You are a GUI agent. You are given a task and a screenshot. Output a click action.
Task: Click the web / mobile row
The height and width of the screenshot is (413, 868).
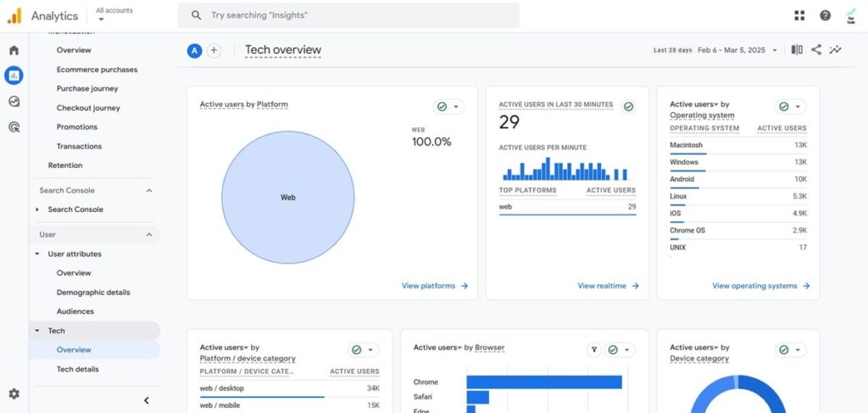pos(290,405)
